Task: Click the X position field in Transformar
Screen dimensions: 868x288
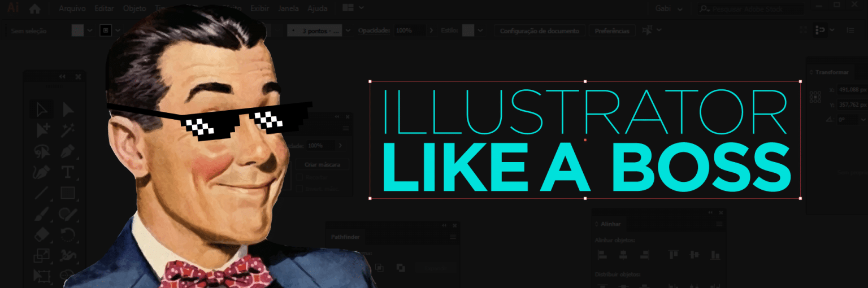Action: coord(852,90)
